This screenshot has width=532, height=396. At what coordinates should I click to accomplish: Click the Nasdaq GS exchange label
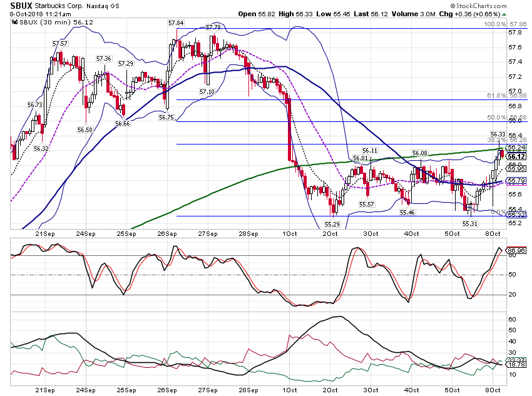click(103, 6)
